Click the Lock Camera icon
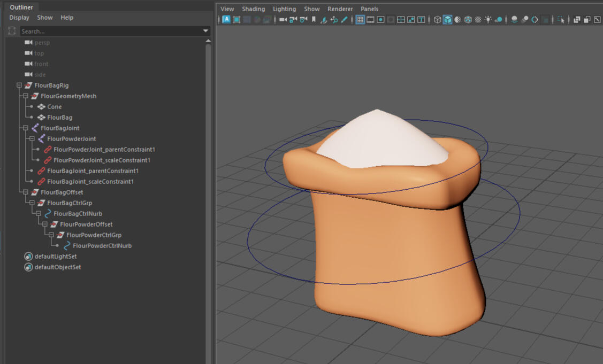603x364 pixels. coord(293,20)
